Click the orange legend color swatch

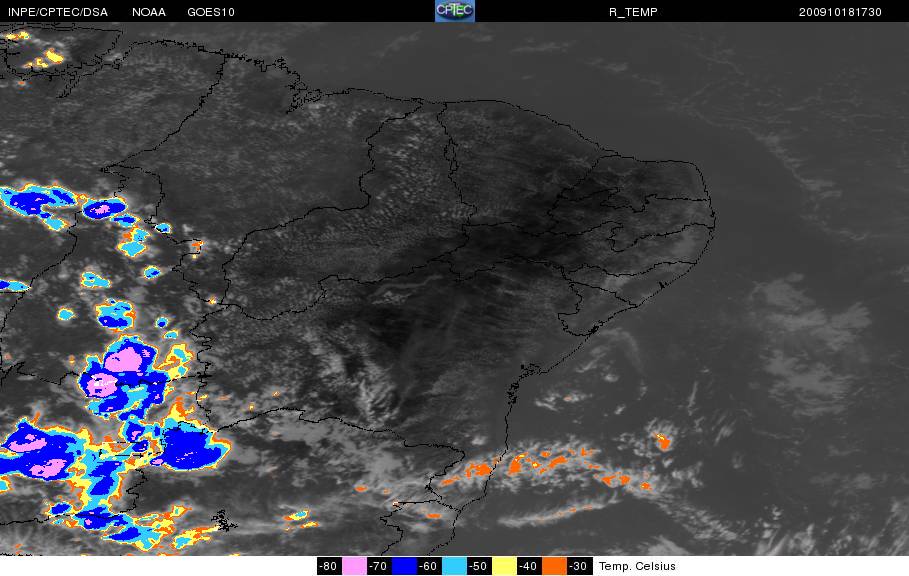click(554, 566)
